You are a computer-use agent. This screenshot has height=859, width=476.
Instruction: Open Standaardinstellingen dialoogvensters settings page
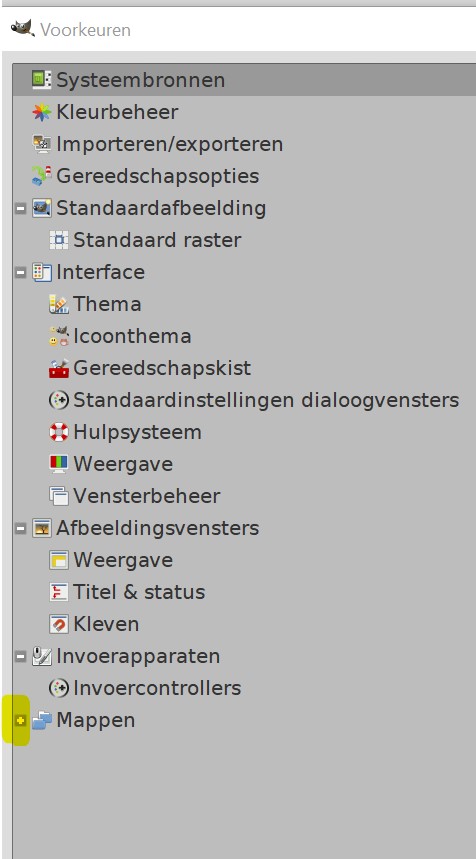click(266, 400)
